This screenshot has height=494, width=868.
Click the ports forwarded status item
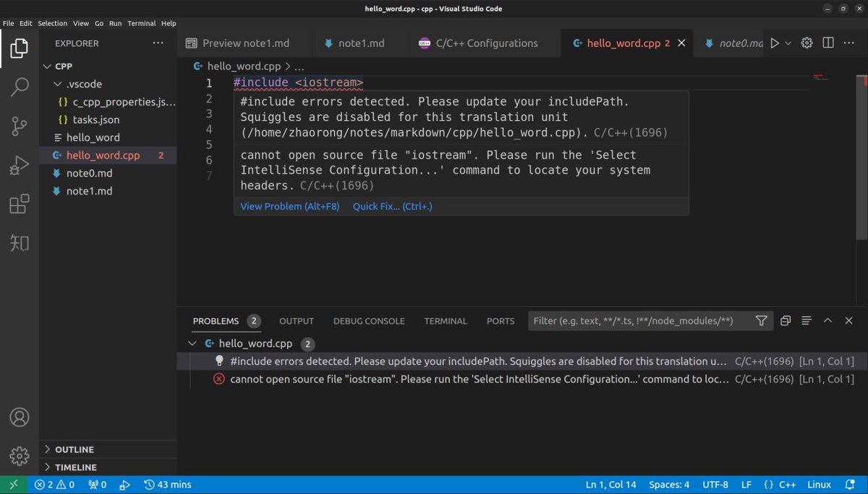pyautogui.click(x=97, y=485)
